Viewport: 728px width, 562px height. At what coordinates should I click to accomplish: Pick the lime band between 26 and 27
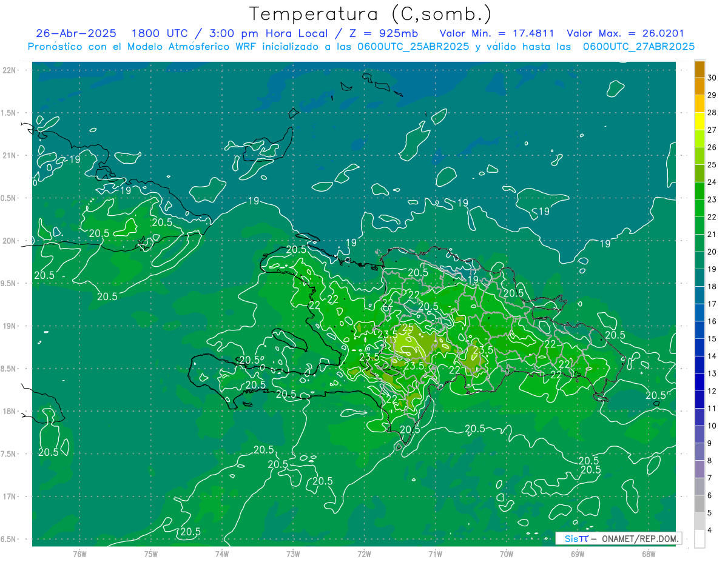pos(700,139)
